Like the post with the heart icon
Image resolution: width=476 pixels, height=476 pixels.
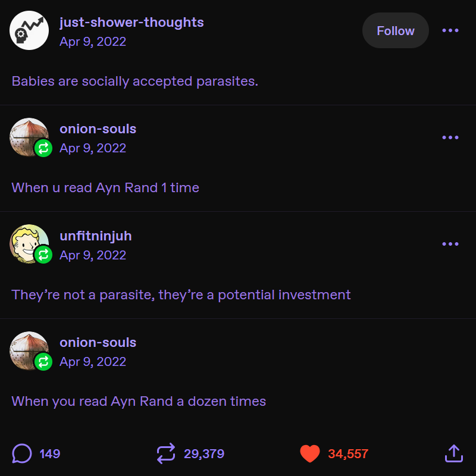point(310,454)
